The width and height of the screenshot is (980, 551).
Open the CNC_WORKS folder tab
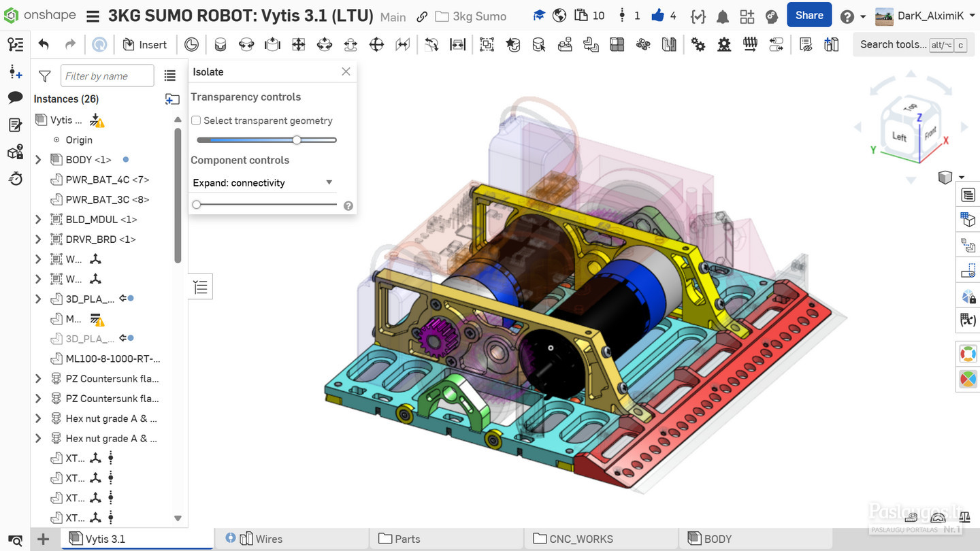click(x=602, y=539)
